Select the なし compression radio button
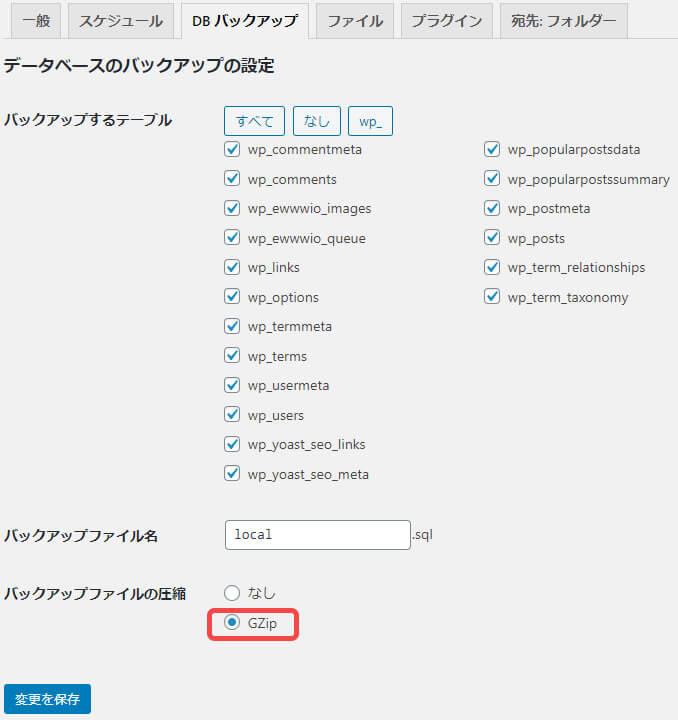Image resolution: width=678 pixels, height=720 pixels. tap(233, 592)
